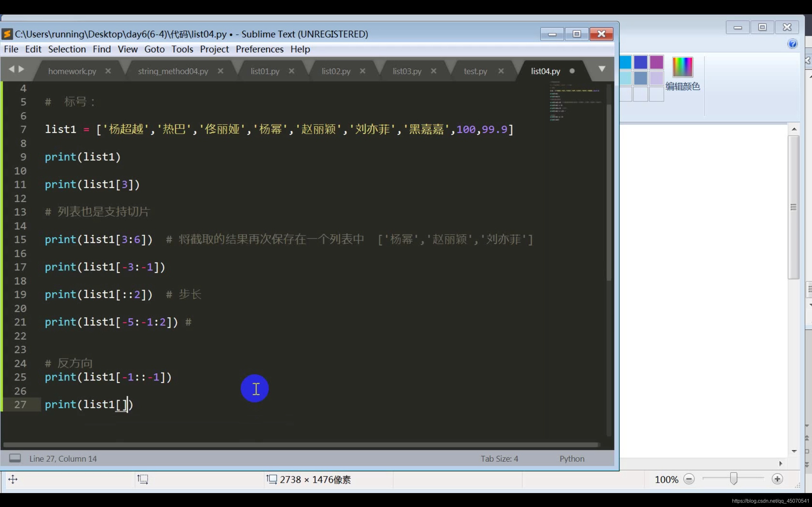Image resolution: width=812 pixels, height=507 pixels.
Task: Click the Paint zoom slider handle
Action: (x=733, y=479)
